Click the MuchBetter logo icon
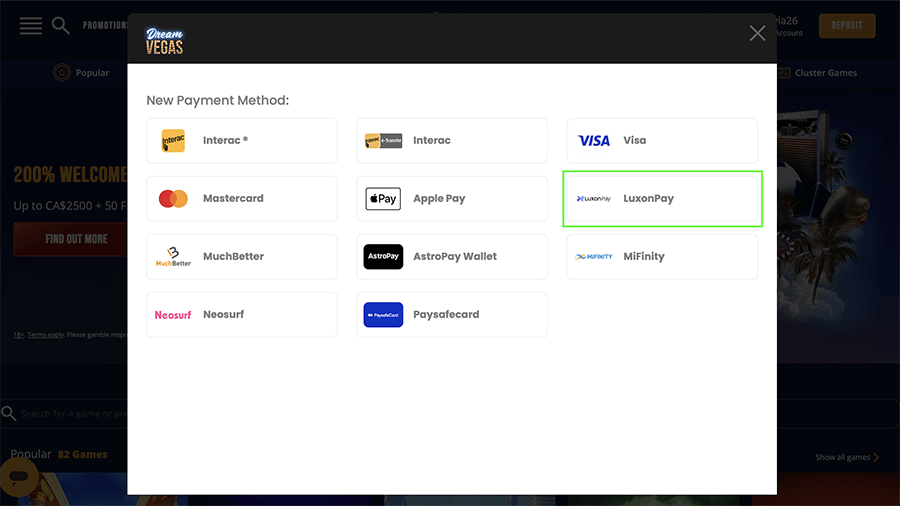 pyautogui.click(x=173, y=256)
